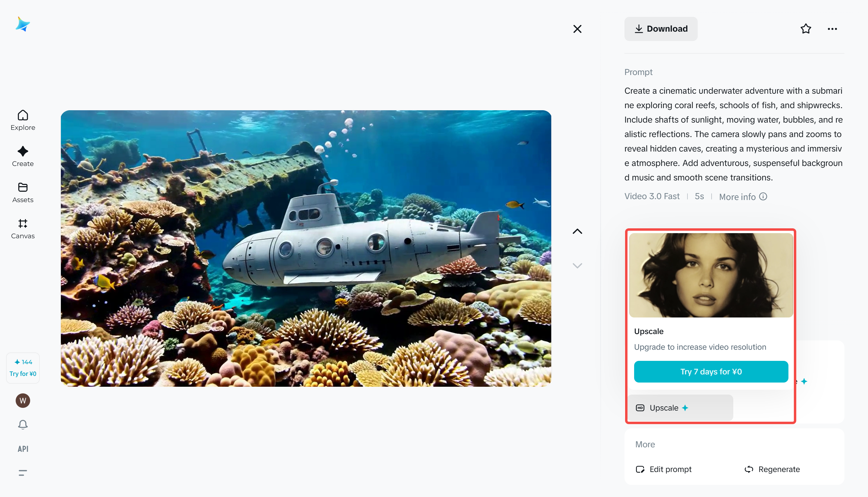The image size is (868, 497).
Task: Open Edit prompt to modify the prompt
Action: 663,469
